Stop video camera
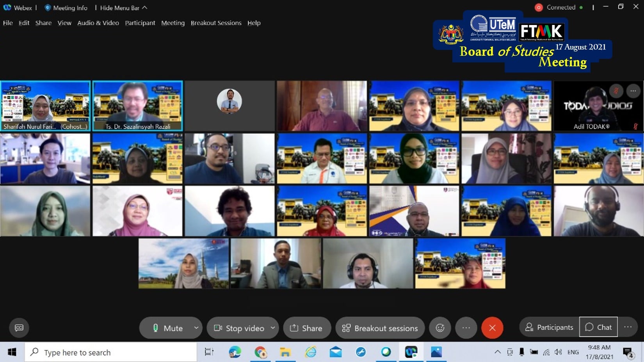Viewport: 644px width, 362px height. pyautogui.click(x=240, y=328)
